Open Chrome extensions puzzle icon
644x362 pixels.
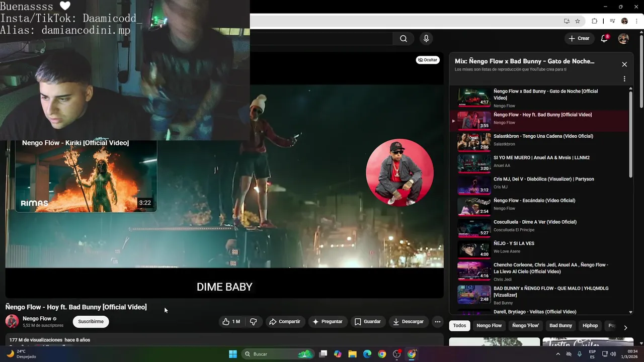click(594, 21)
